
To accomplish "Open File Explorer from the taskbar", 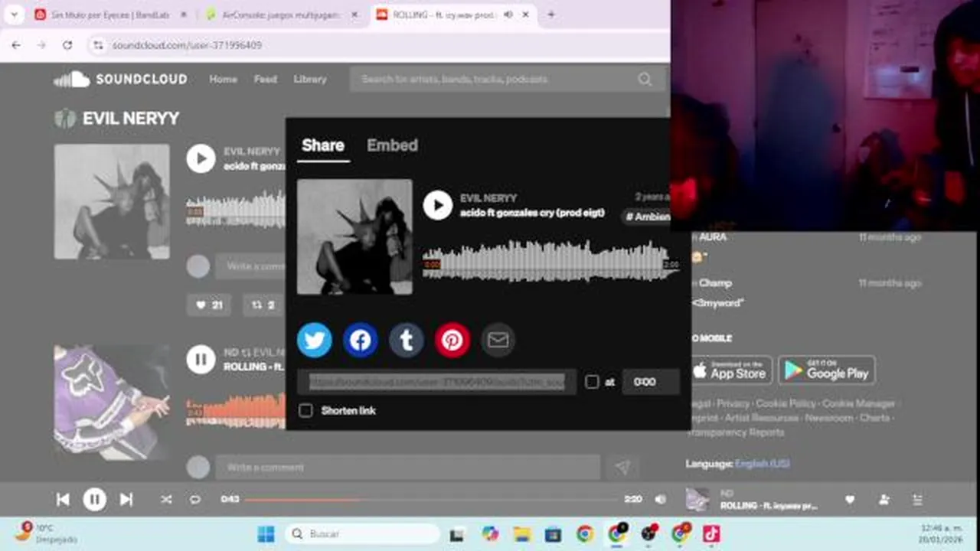I will (521, 534).
